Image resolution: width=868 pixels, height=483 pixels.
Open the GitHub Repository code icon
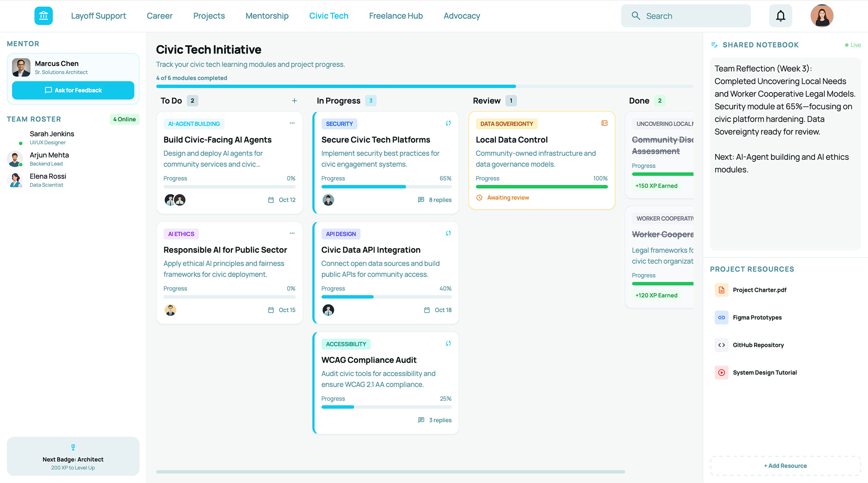tap(721, 345)
